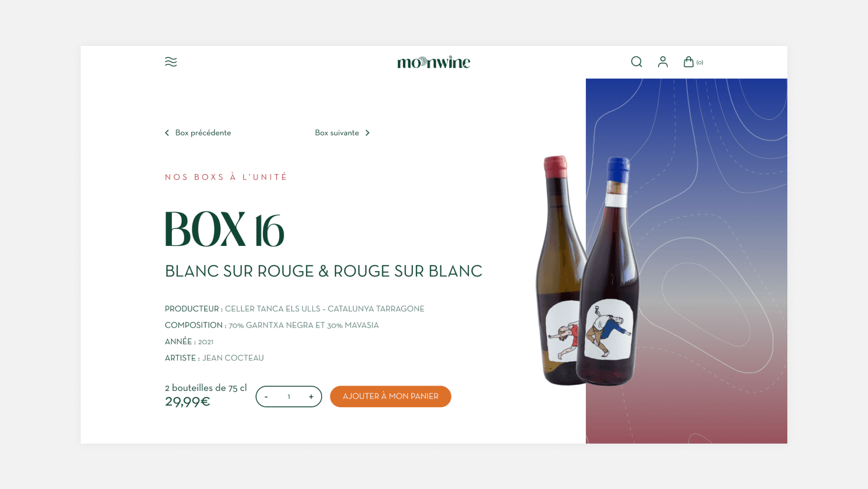Click Ajouter à mon panier button

(x=390, y=396)
